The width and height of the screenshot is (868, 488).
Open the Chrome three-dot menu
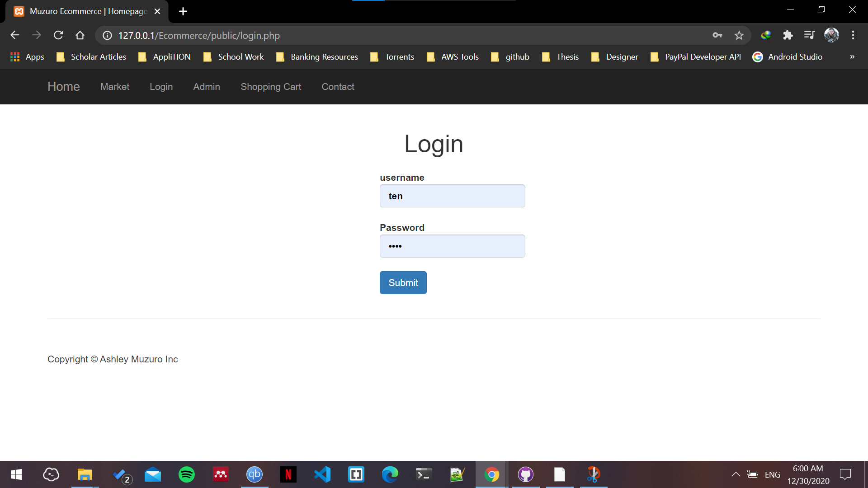click(853, 35)
